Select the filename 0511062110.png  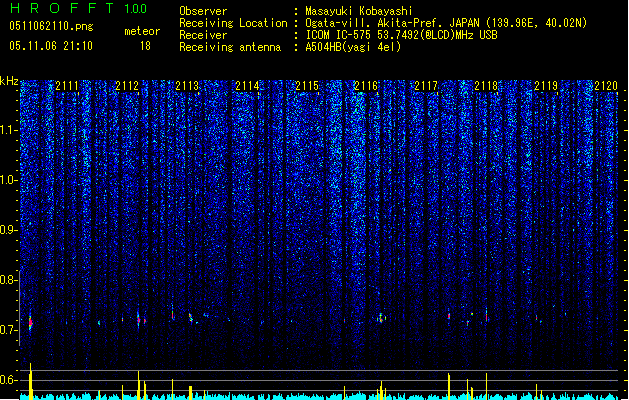point(51,26)
